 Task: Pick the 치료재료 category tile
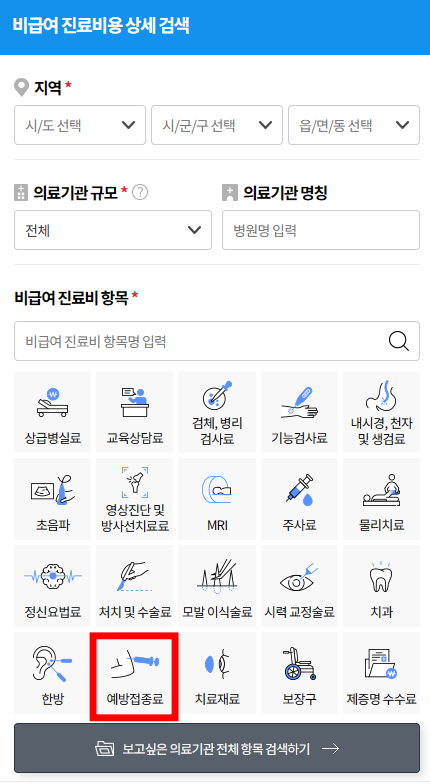point(217,673)
